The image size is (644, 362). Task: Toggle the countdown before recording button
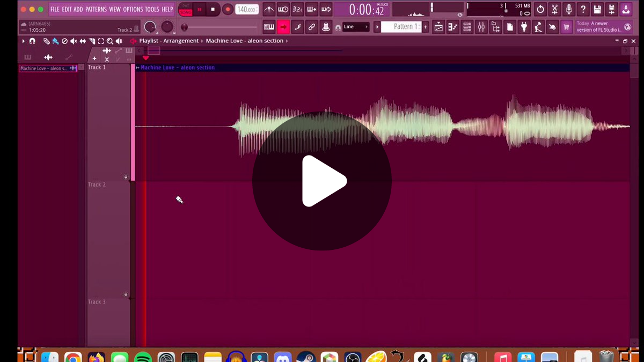coord(297,9)
